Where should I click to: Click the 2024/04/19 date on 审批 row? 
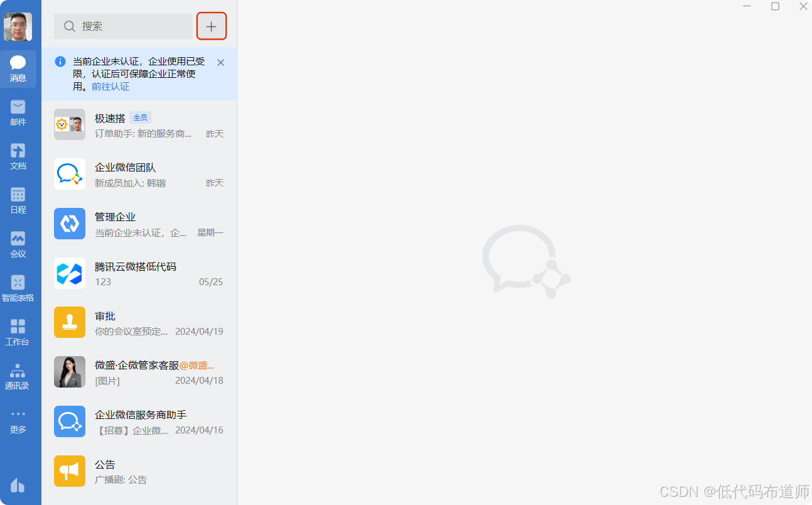click(199, 331)
